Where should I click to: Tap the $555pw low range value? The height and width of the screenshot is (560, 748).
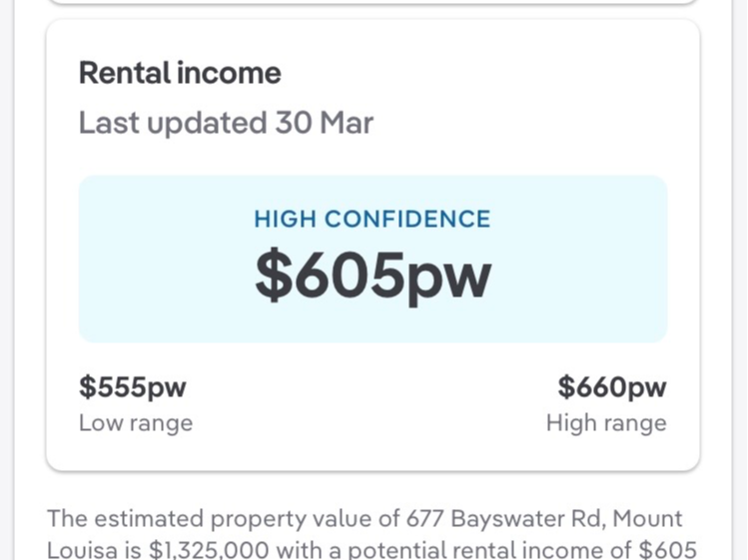[x=133, y=386]
